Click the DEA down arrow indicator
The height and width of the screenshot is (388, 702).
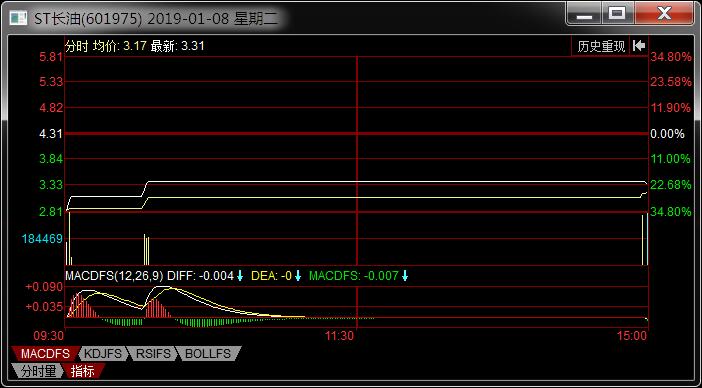click(298, 276)
